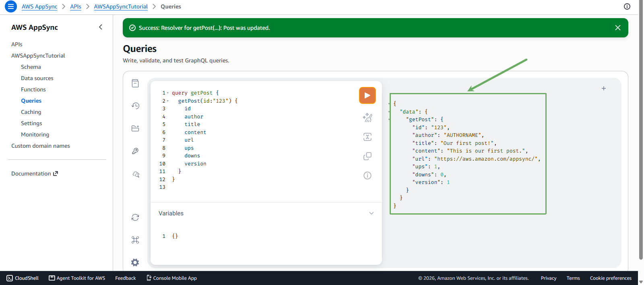Dismiss the green success banner
The width and height of the screenshot is (644, 285).
(618, 28)
